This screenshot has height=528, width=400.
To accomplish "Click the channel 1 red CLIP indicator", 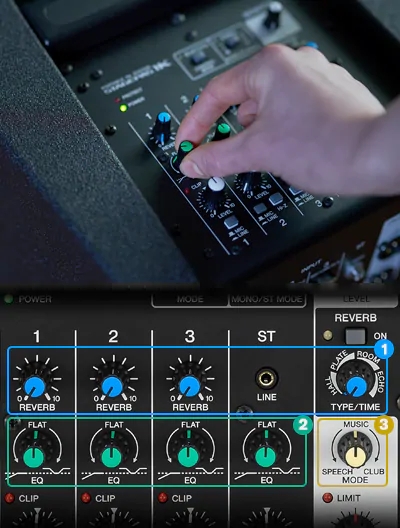I will 9,498.
